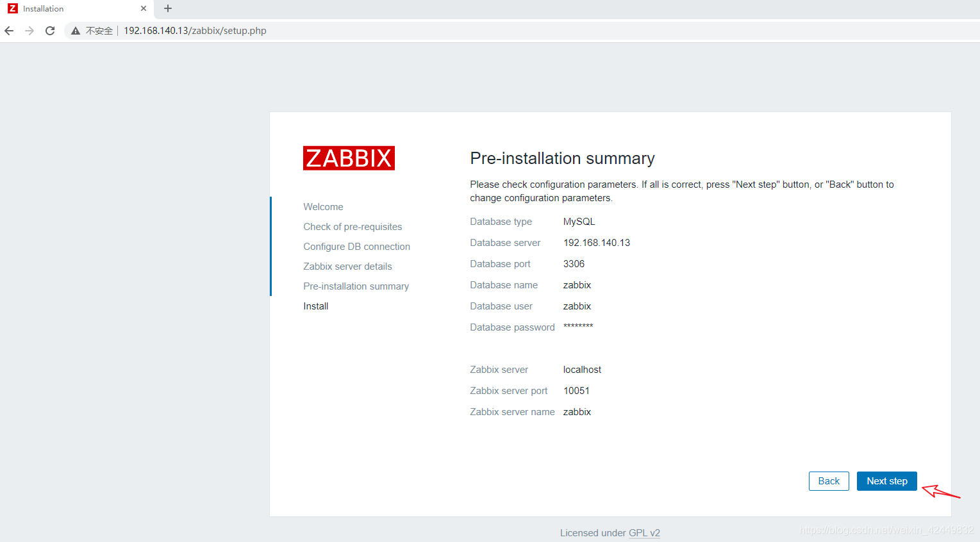Screen dimensions: 980x542
Task: Select Zabbix server details step
Action: [x=347, y=267]
